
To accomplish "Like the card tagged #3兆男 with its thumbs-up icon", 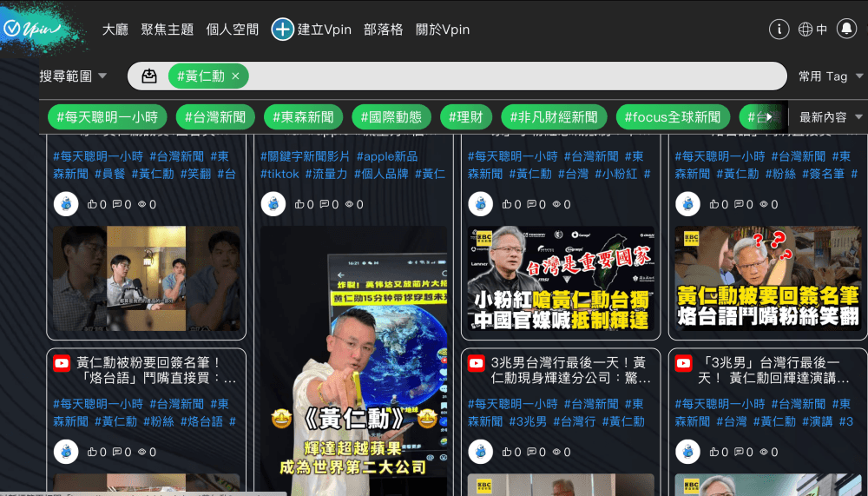I will pos(507,453).
